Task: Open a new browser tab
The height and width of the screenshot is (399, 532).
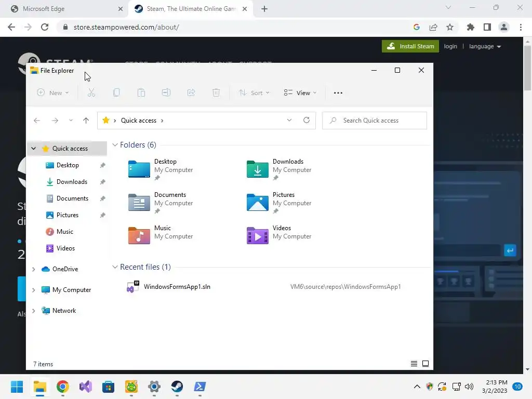Action: (x=264, y=9)
